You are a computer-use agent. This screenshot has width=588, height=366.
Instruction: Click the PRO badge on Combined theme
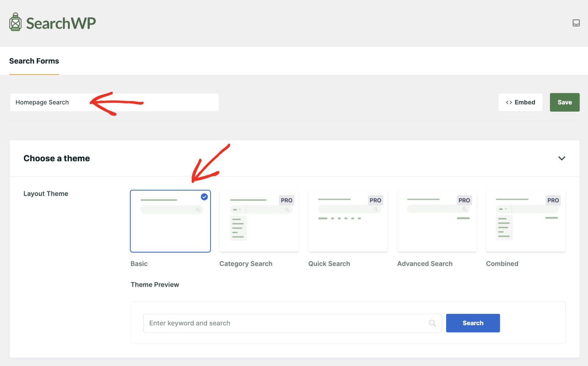pos(553,200)
